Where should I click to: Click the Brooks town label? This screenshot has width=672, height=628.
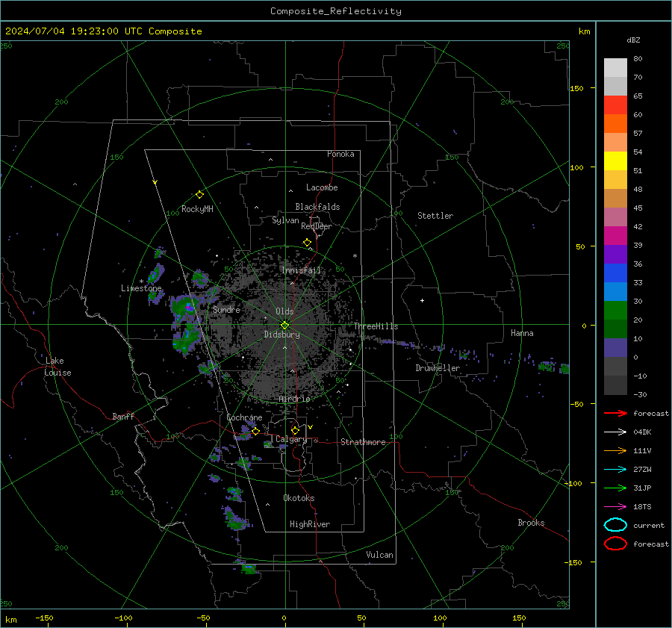531,523
